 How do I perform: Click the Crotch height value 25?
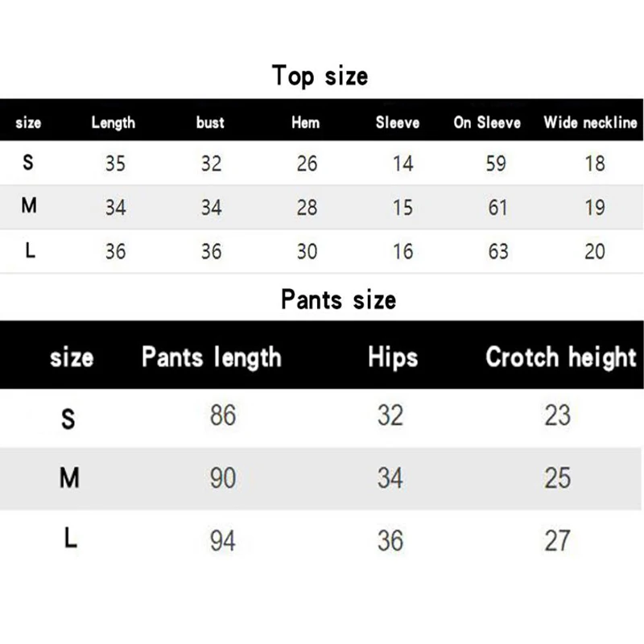coord(557,478)
